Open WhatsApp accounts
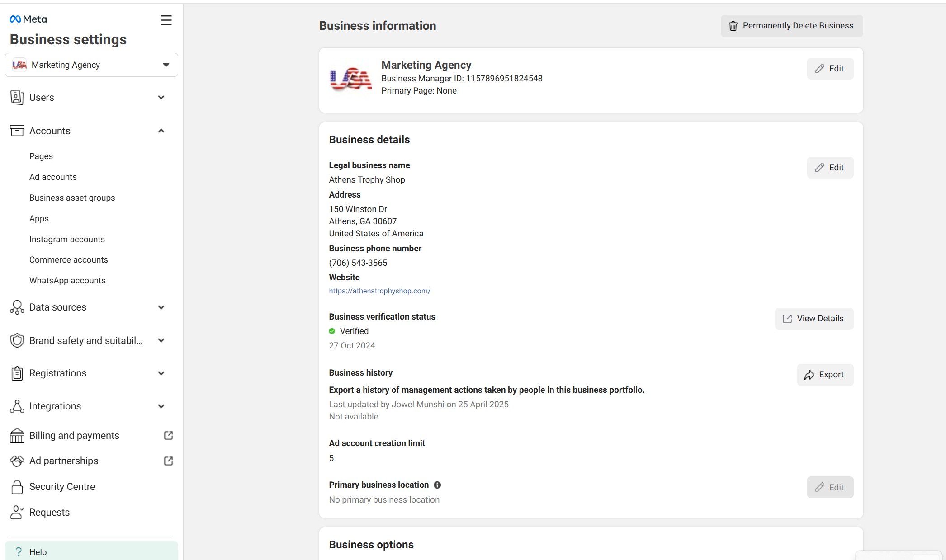This screenshot has width=946, height=560. tap(67, 281)
